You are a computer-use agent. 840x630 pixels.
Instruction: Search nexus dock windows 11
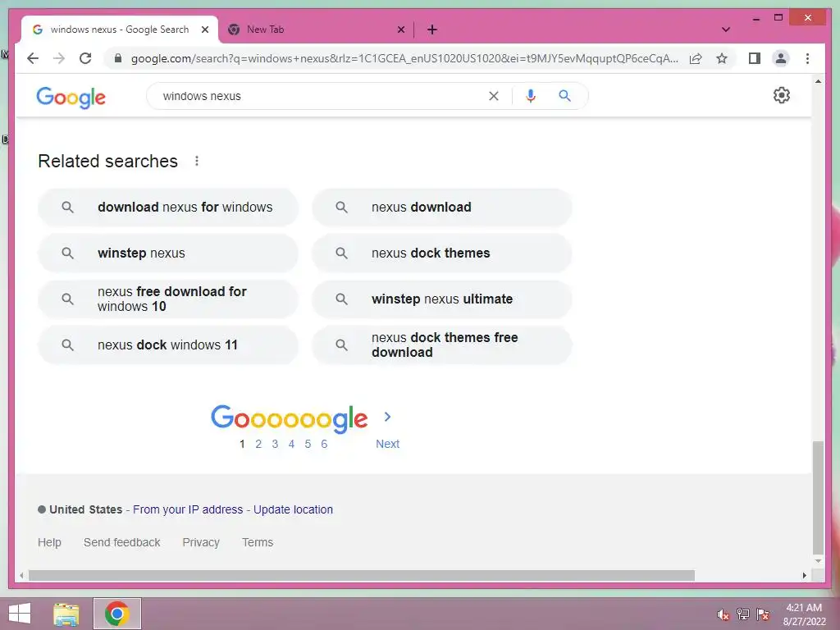tap(167, 345)
